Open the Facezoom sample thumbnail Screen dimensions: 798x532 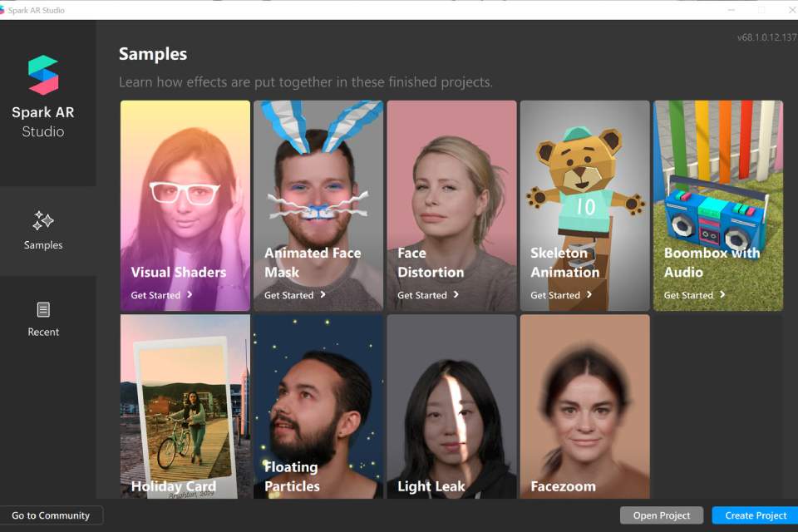(x=585, y=399)
